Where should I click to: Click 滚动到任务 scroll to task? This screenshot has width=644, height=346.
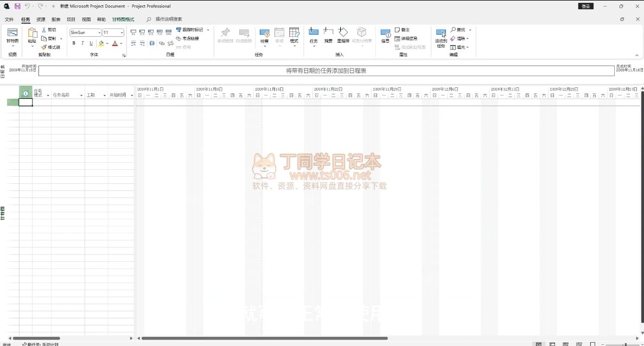point(441,37)
